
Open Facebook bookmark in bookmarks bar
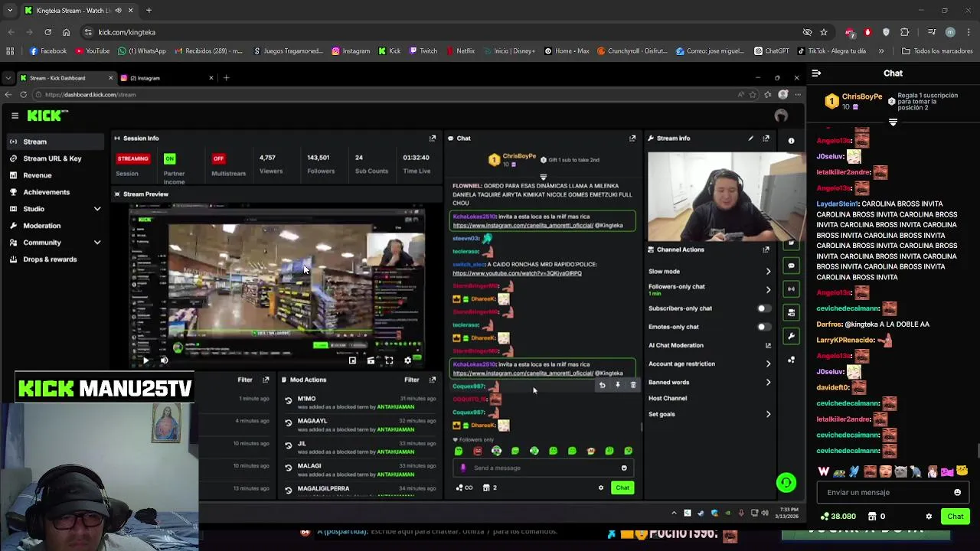(47, 51)
